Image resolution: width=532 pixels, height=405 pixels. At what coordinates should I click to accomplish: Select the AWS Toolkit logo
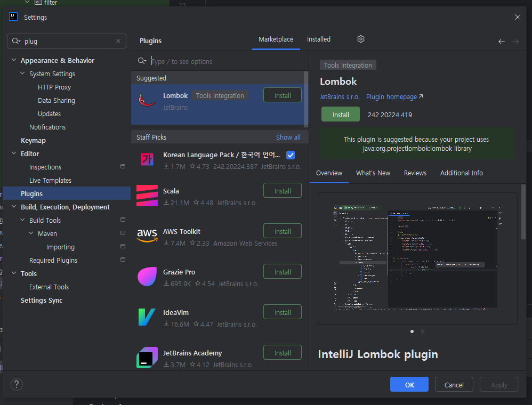tap(147, 235)
